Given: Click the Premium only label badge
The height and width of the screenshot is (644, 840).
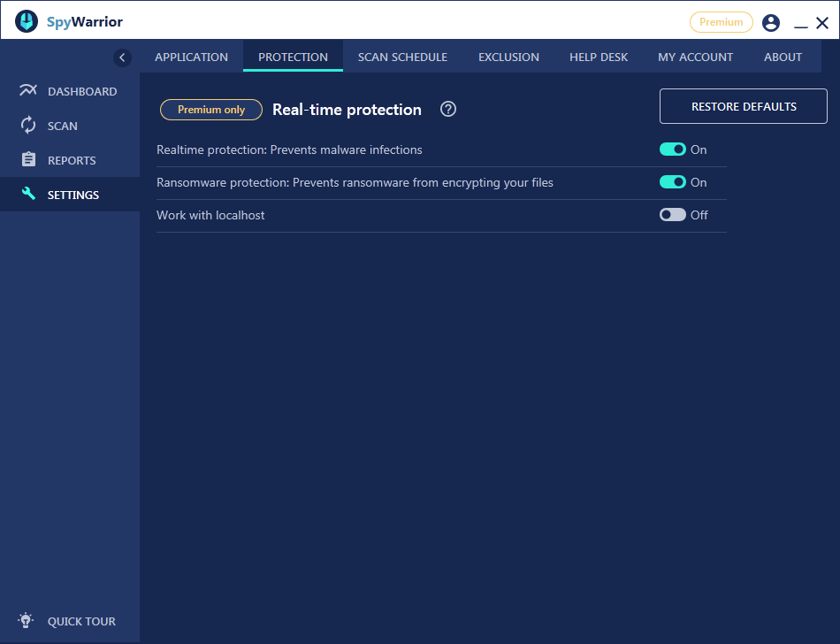Looking at the screenshot, I should 211,110.
